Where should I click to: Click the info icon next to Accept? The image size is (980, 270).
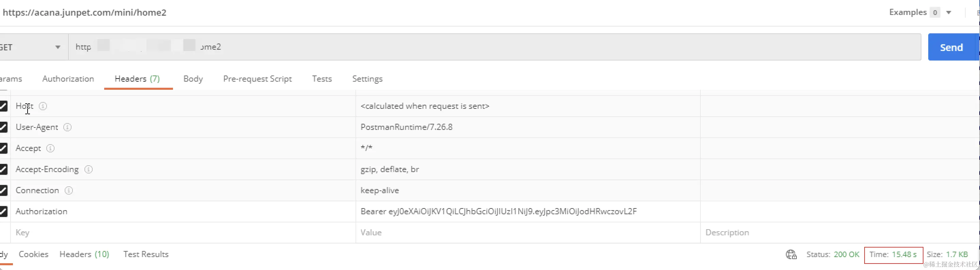point(50,148)
